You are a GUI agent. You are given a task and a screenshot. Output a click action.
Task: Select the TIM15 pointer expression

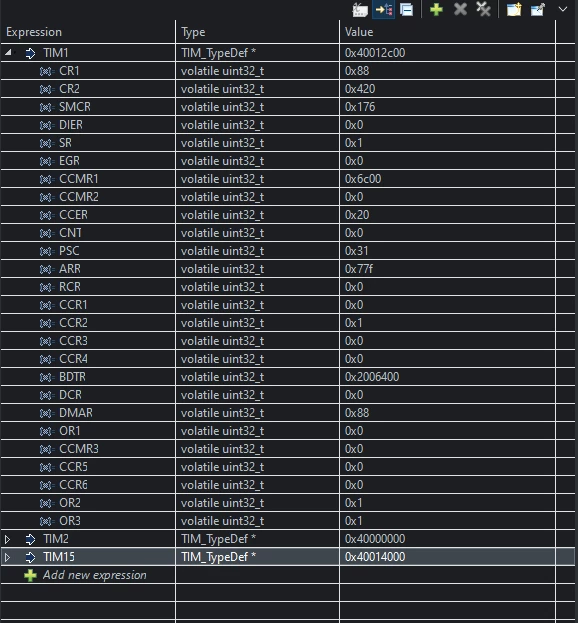(59, 557)
